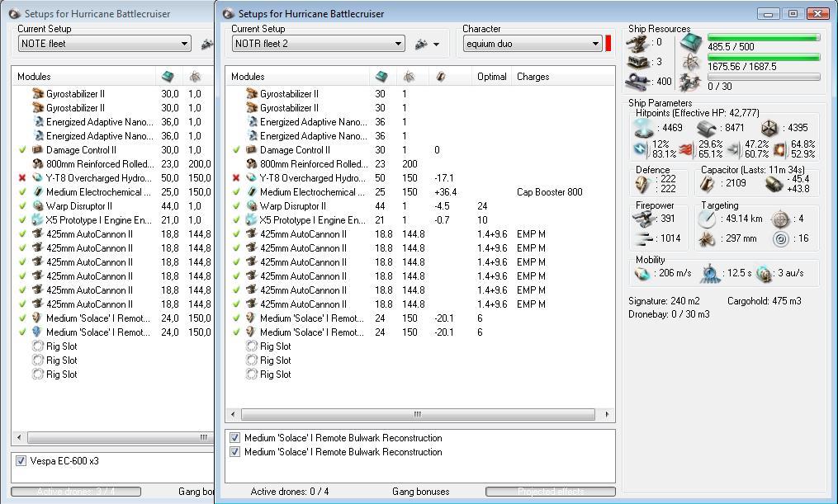Open the arrow menu beside the fitting tools icon
The height and width of the screenshot is (504, 838).
point(437,45)
